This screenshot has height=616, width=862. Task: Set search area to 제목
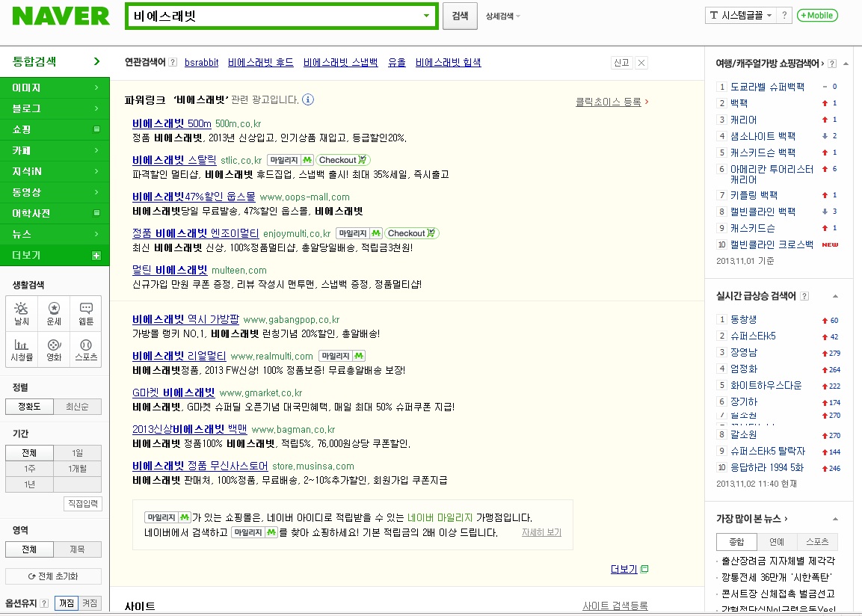tap(78, 549)
